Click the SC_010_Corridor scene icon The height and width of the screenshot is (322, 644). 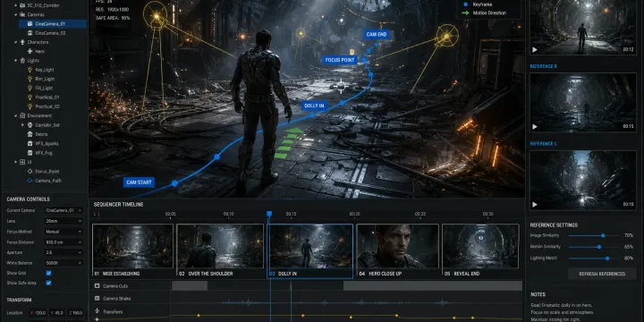(22, 5)
